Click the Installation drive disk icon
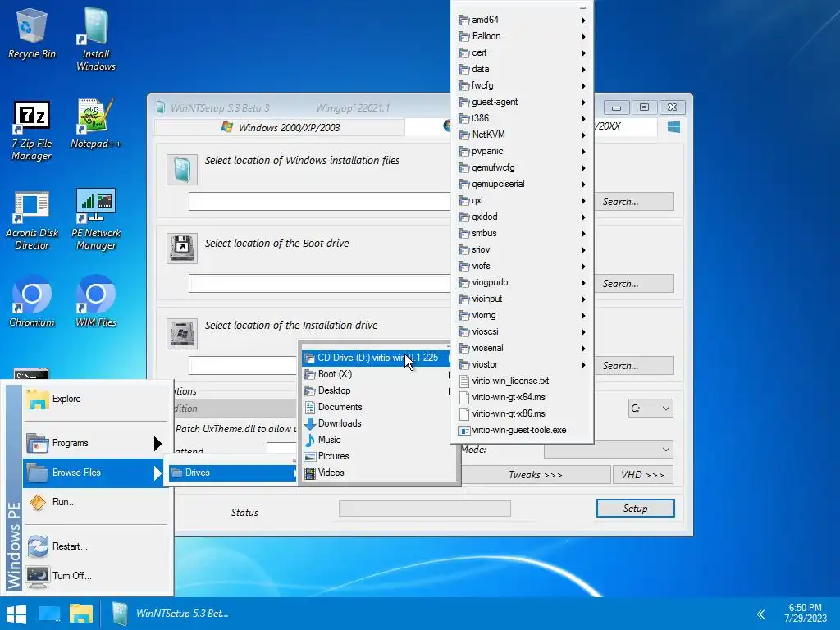This screenshot has width=840, height=630. click(181, 333)
